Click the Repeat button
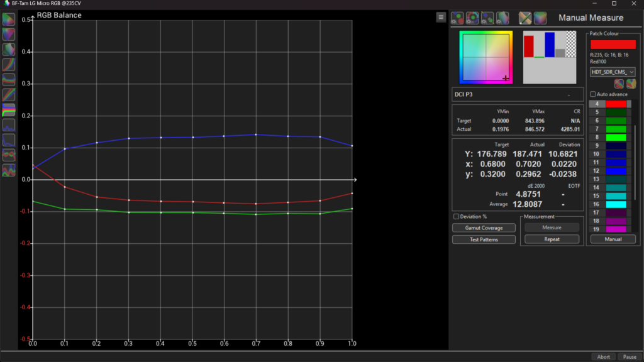This screenshot has height=362, width=644. click(x=552, y=239)
